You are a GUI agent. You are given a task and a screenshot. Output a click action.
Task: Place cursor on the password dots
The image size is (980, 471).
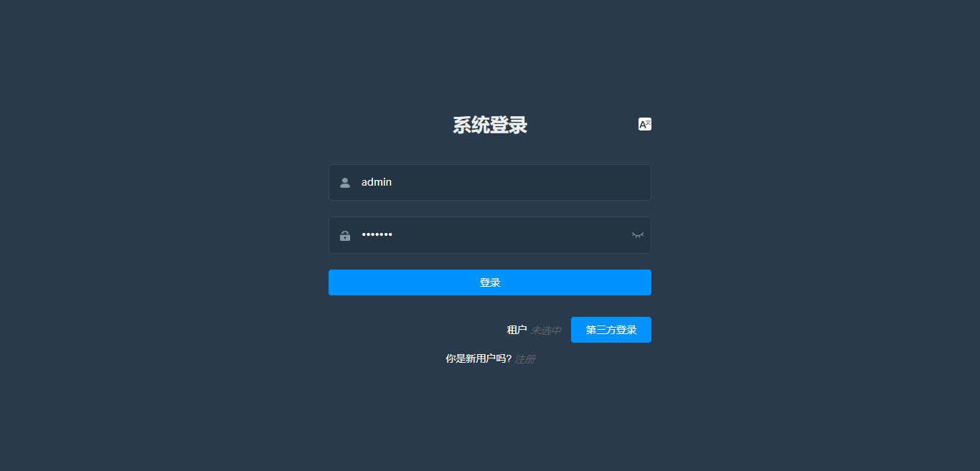click(x=377, y=234)
